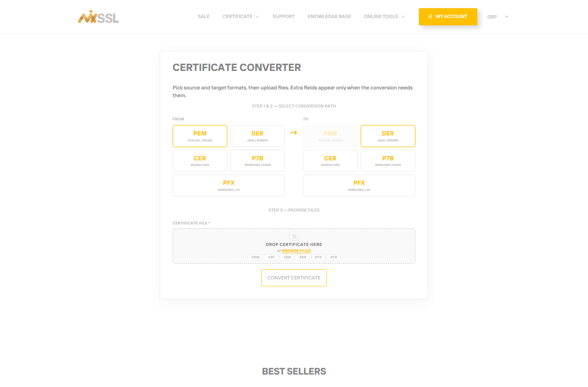Click the My Account button
The height and width of the screenshot is (387, 588).
(448, 17)
